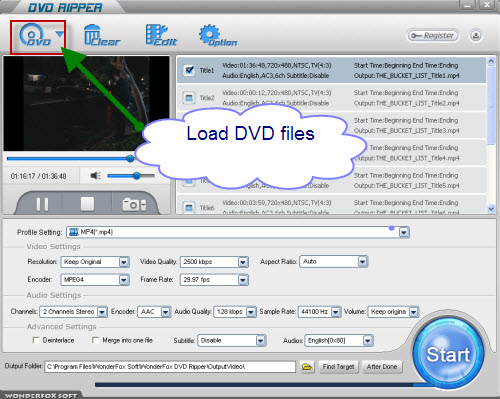500x399 pixels.
Task: Expand the Subtitle dropdown
Action: click(261, 341)
